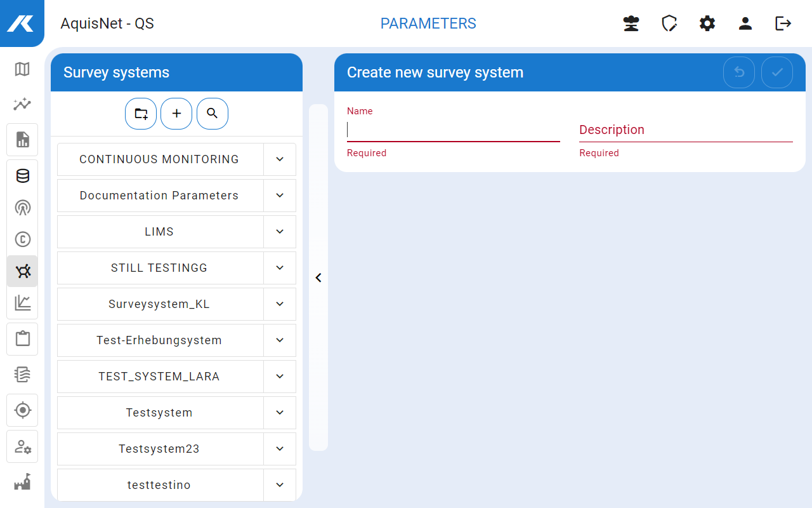Open the user account icon

[x=745, y=23]
